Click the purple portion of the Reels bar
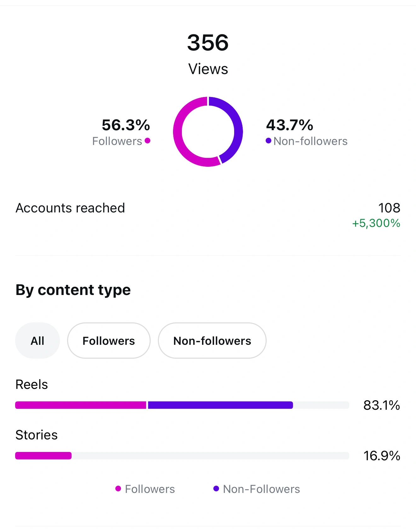 pyautogui.click(x=220, y=405)
